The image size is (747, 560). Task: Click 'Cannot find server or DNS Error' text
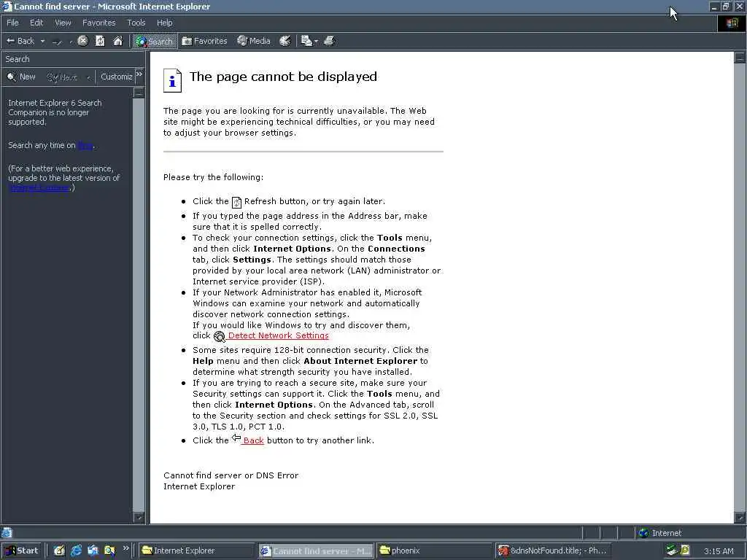pyautogui.click(x=231, y=475)
